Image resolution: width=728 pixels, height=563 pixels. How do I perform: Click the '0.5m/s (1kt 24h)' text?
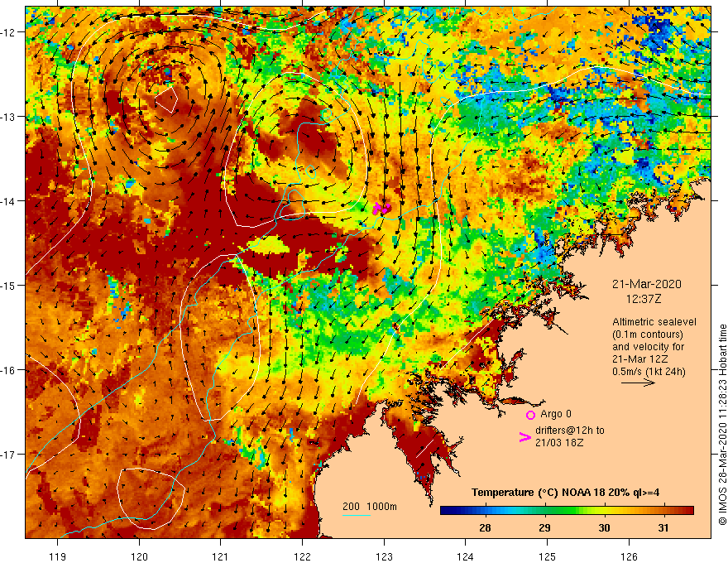pos(649,372)
